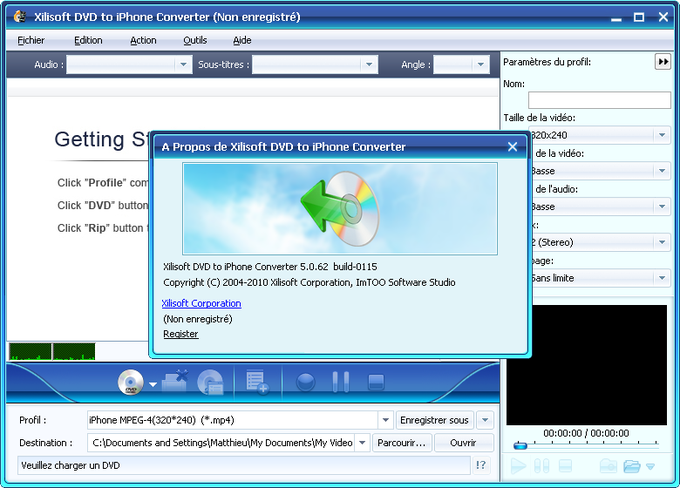680x488 pixels.
Task: Click the Add profile list icon
Action: coord(256,382)
